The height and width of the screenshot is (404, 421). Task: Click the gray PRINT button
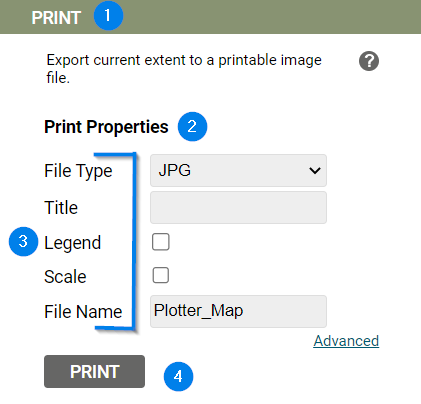click(94, 371)
